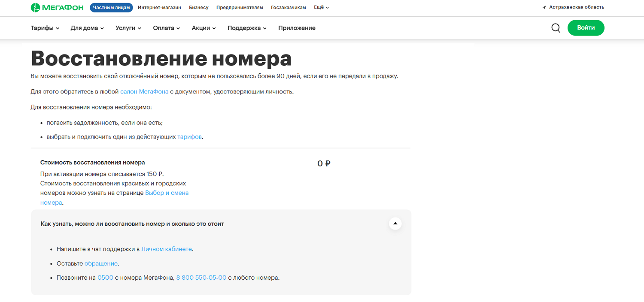644x302 pixels.
Task: Click the 8 800 550-05-00 phone link
Action: (201, 278)
